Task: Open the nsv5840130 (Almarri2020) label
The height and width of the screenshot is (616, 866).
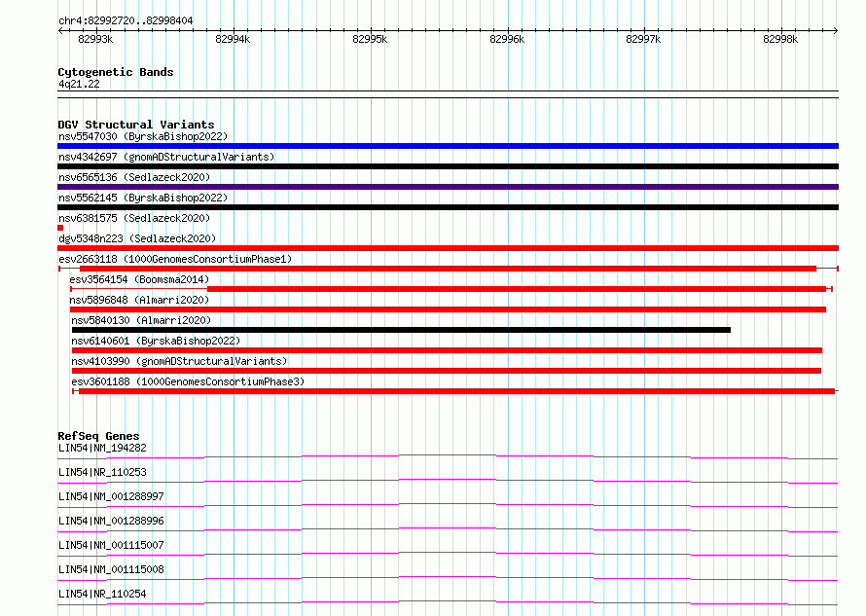Action: tap(141, 320)
